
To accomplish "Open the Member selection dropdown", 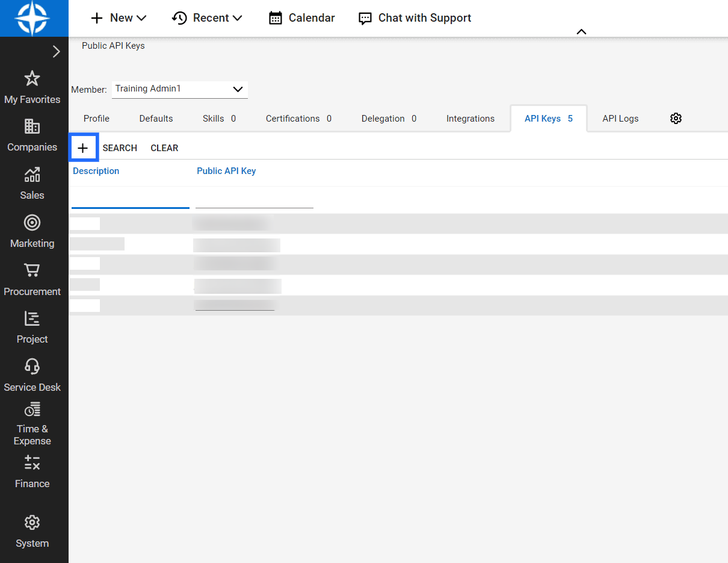I will 179,89.
